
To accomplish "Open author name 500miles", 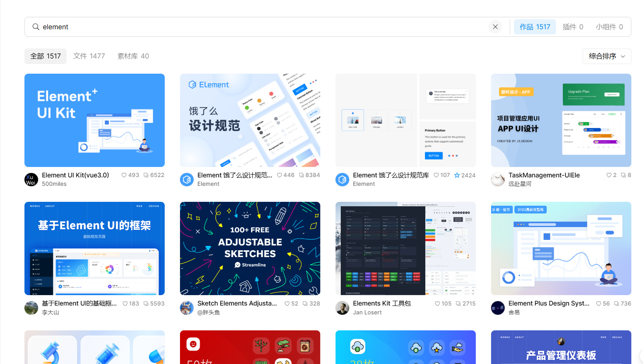I will click(x=54, y=184).
